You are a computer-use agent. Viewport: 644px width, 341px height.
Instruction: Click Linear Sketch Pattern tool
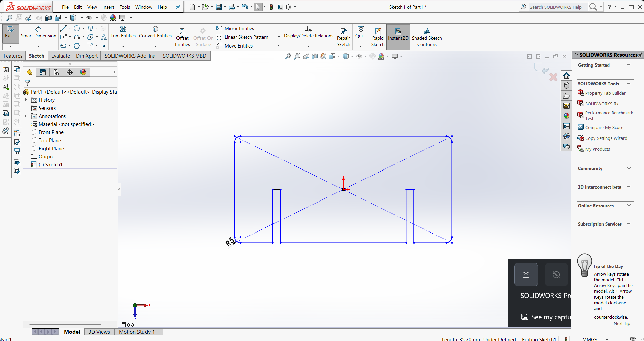click(243, 37)
